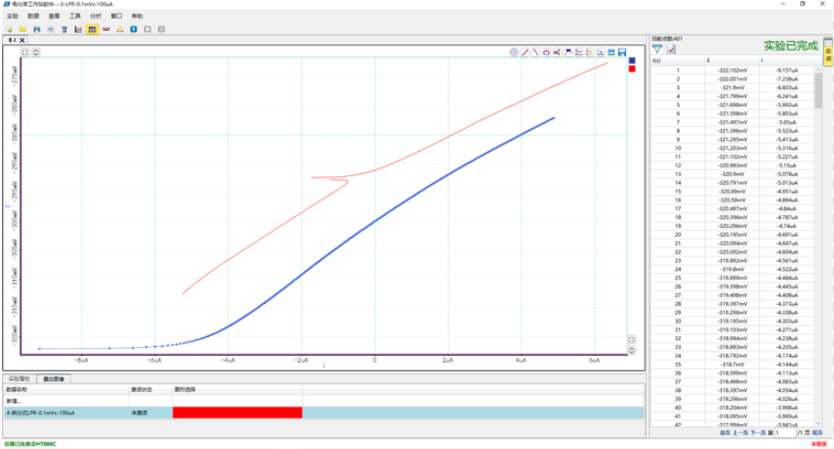Image resolution: width=834 pixels, height=449 pixels.
Task: Click the new experiment toolbar icon
Action: (9, 29)
